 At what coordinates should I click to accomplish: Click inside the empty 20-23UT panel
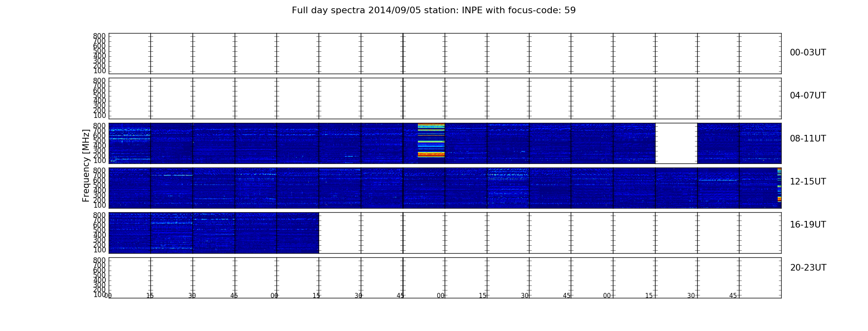click(445, 278)
